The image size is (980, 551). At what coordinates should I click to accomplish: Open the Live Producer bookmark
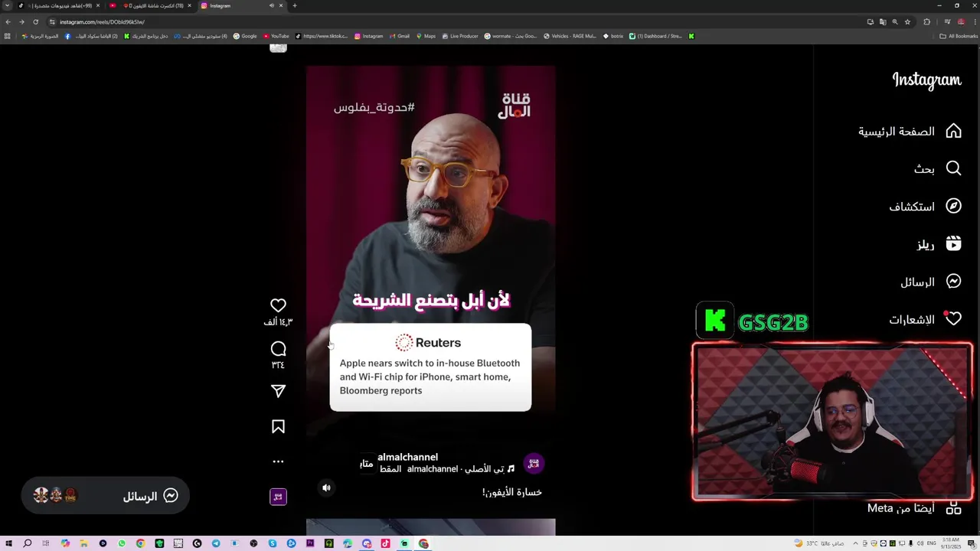click(x=460, y=36)
